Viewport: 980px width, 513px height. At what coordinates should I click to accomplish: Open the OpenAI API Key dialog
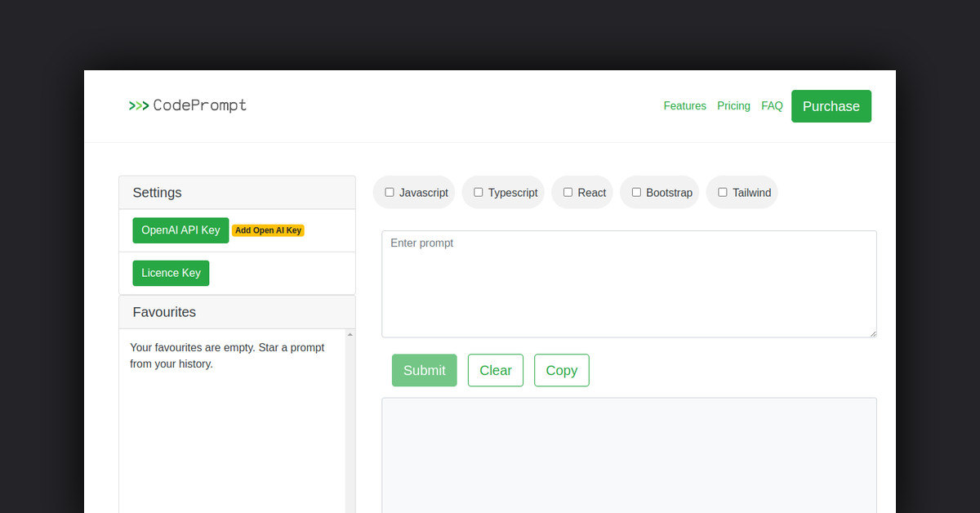pyautogui.click(x=180, y=230)
